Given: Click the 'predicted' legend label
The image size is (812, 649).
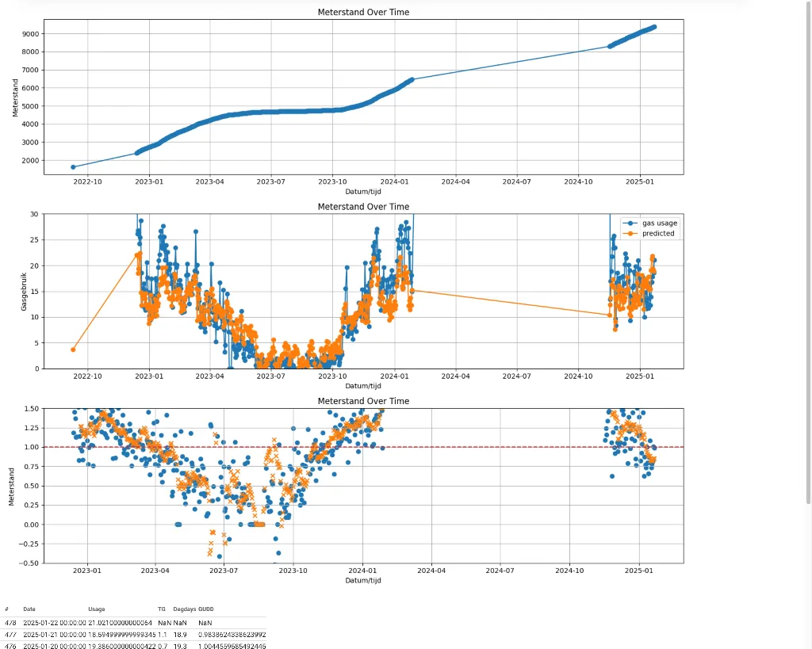Looking at the screenshot, I should pyautogui.click(x=658, y=234).
